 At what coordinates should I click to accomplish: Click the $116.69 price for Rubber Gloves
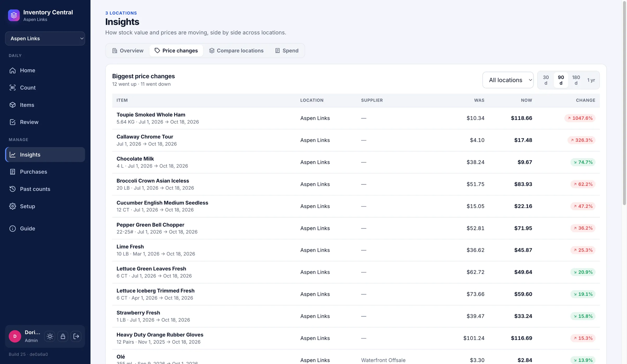[x=521, y=338]
